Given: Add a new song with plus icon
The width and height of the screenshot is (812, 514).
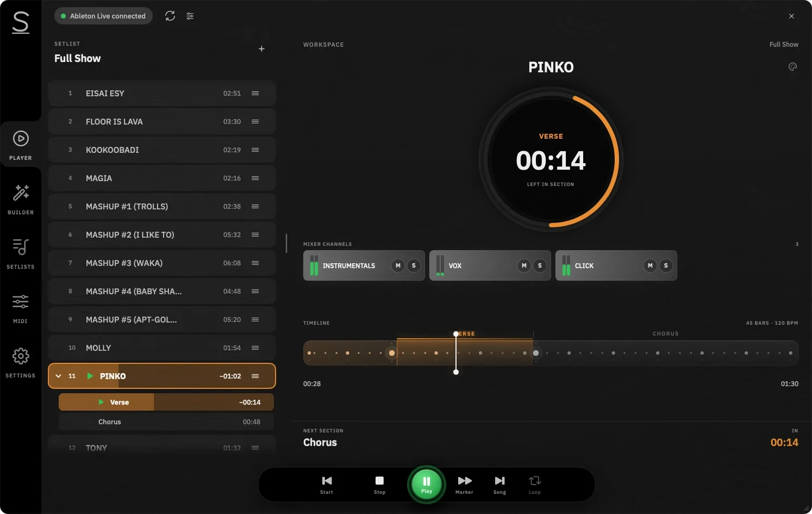Looking at the screenshot, I should pos(261,49).
